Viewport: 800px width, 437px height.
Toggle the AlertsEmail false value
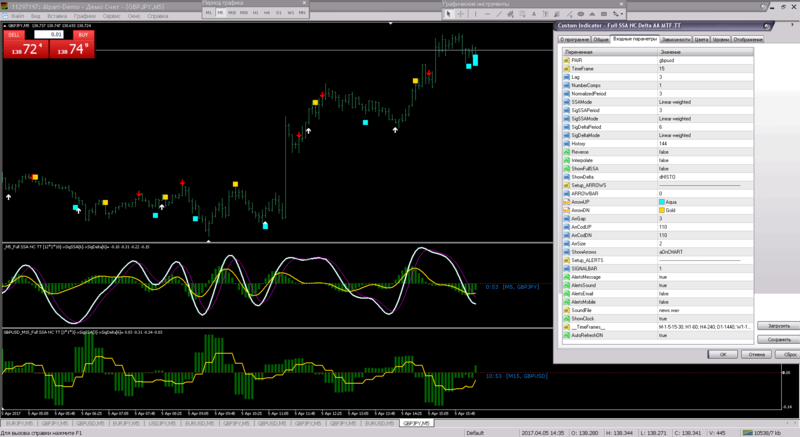[665, 293]
